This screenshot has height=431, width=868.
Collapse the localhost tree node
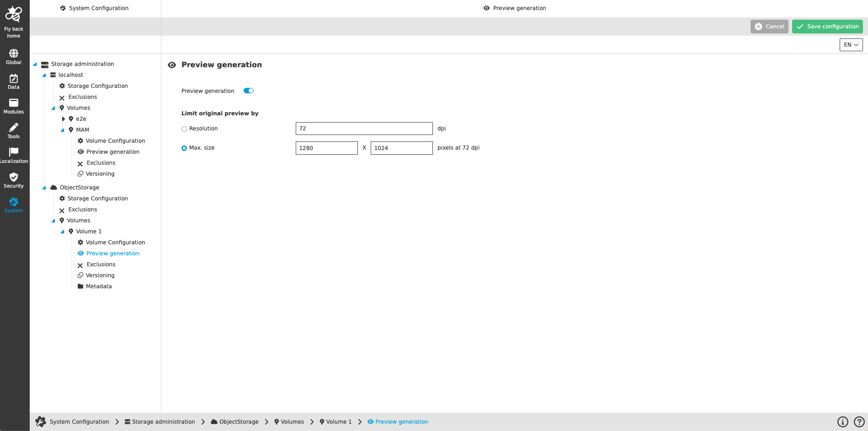click(x=44, y=75)
